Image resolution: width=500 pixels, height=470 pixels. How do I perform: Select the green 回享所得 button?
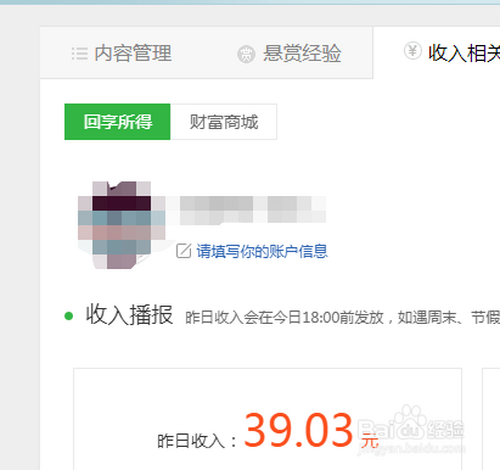point(117,122)
